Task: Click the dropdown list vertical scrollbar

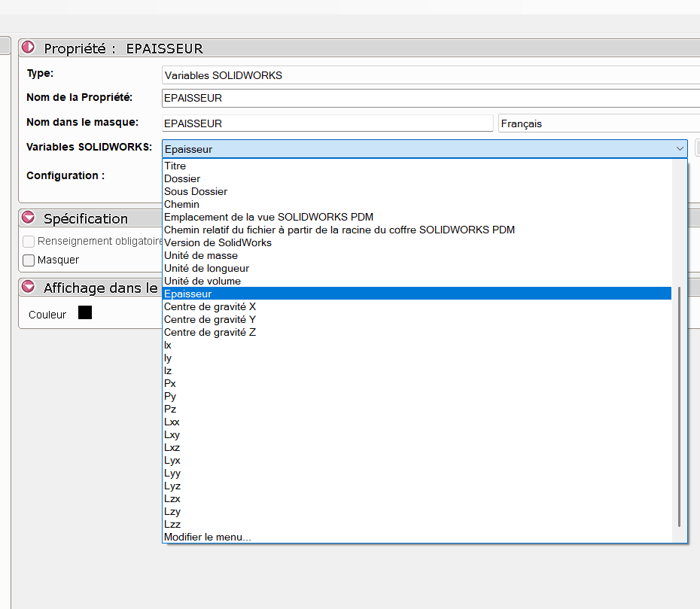Action: 679,407
